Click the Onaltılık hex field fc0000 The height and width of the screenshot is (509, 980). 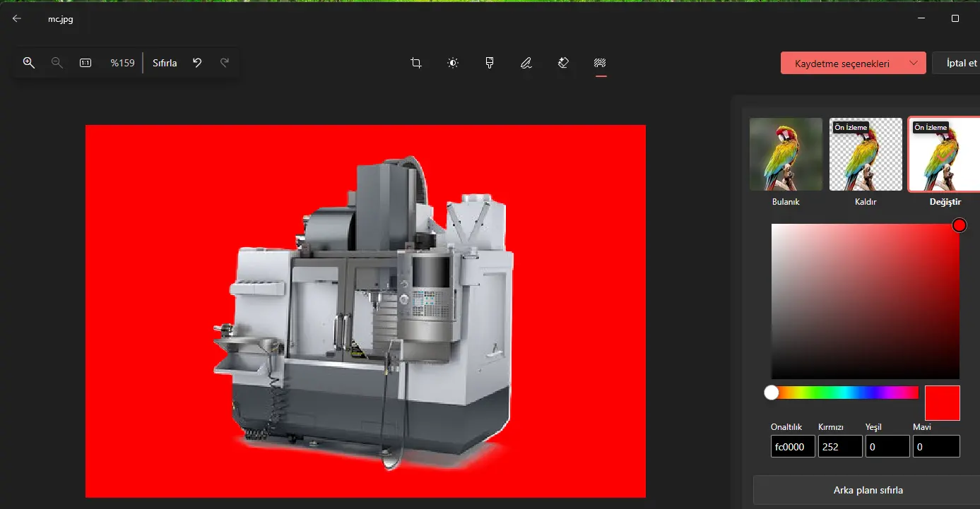(x=793, y=446)
